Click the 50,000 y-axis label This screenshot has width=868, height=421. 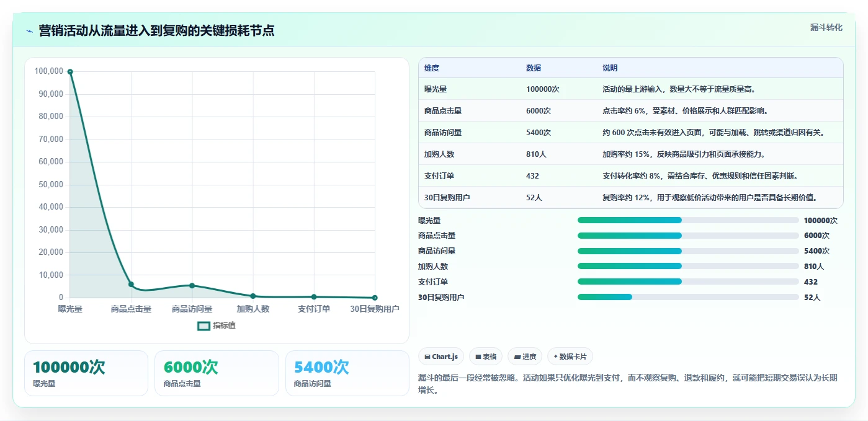pyautogui.click(x=51, y=185)
